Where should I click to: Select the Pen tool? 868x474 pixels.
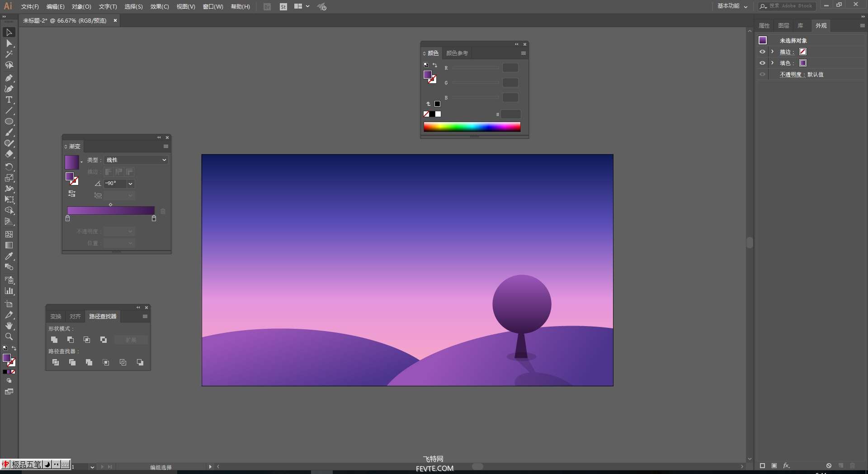click(9, 78)
